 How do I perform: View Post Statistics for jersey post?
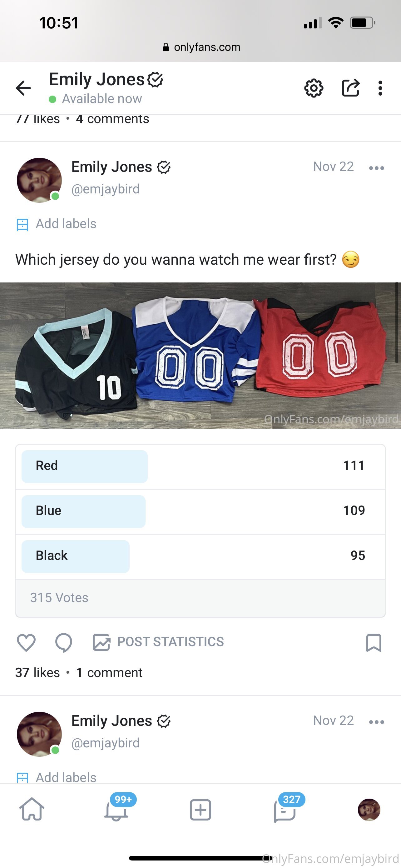click(x=158, y=642)
